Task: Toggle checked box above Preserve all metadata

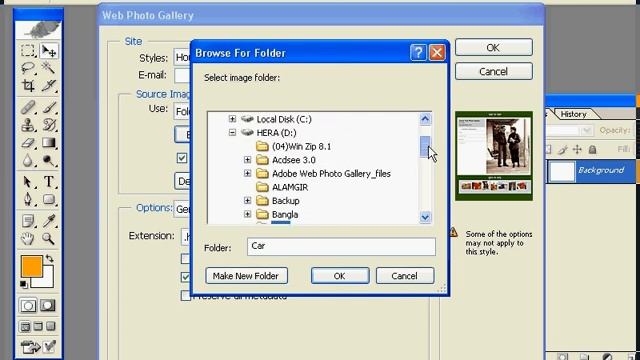Action: [186, 277]
